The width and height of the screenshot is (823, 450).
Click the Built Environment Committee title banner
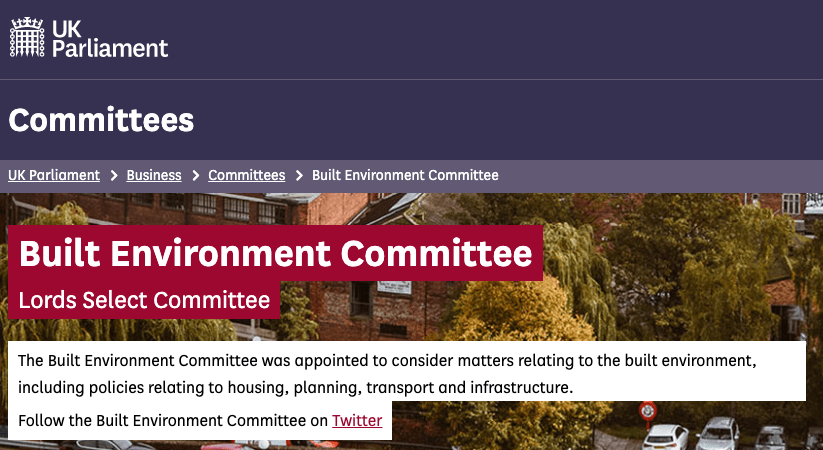pyautogui.click(x=275, y=253)
